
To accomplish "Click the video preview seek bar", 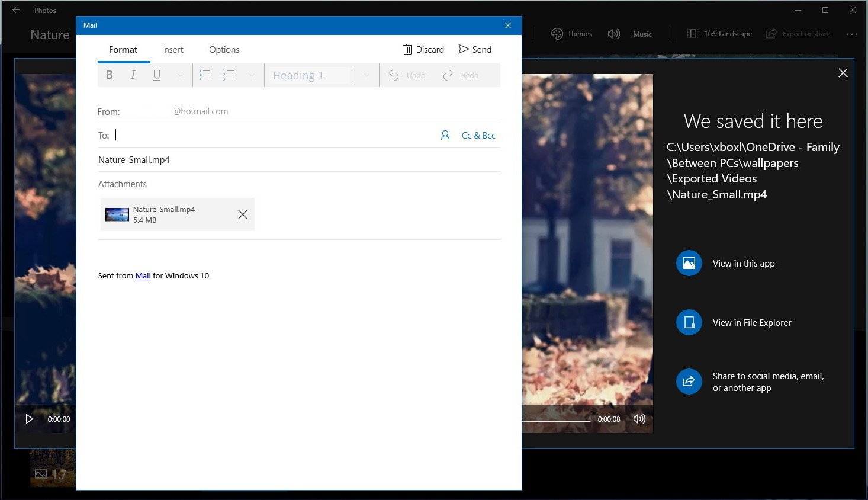I will point(556,421).
